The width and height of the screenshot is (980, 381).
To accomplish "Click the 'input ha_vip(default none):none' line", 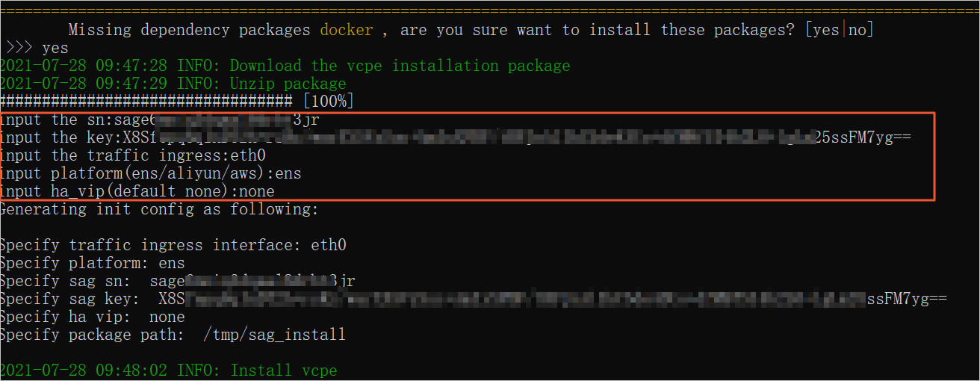I will (137, 191).
